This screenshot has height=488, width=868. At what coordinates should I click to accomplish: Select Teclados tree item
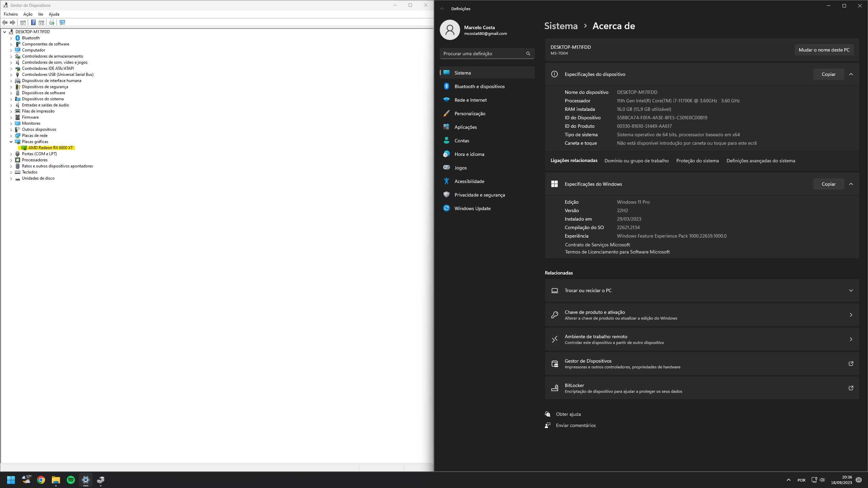click(29, 172)
